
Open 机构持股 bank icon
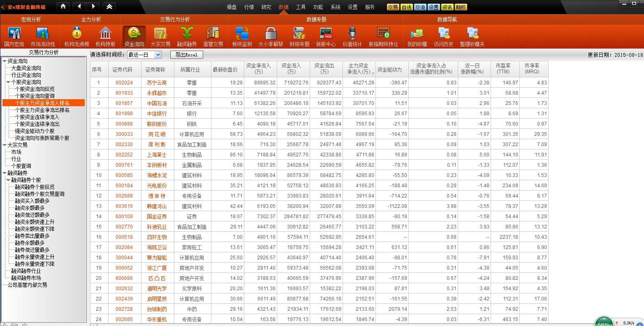[x=105, y=37]
